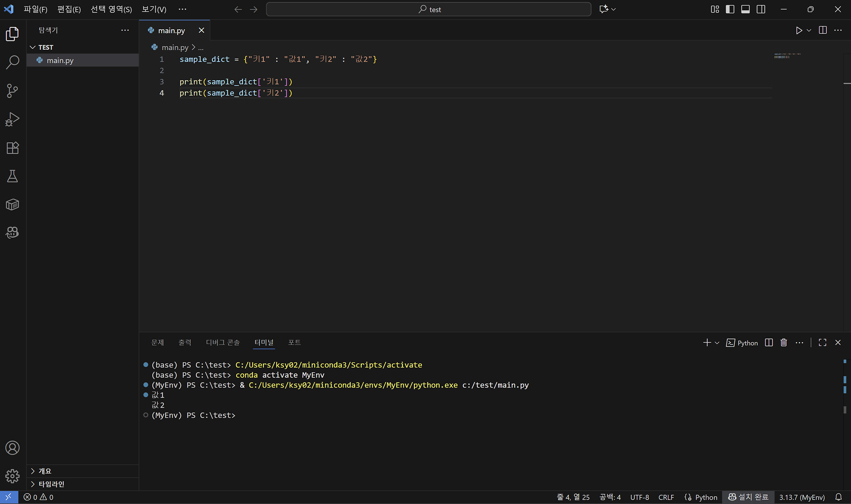
Task: Toggle the bottom panel visibility
Action: click(746, 9)
